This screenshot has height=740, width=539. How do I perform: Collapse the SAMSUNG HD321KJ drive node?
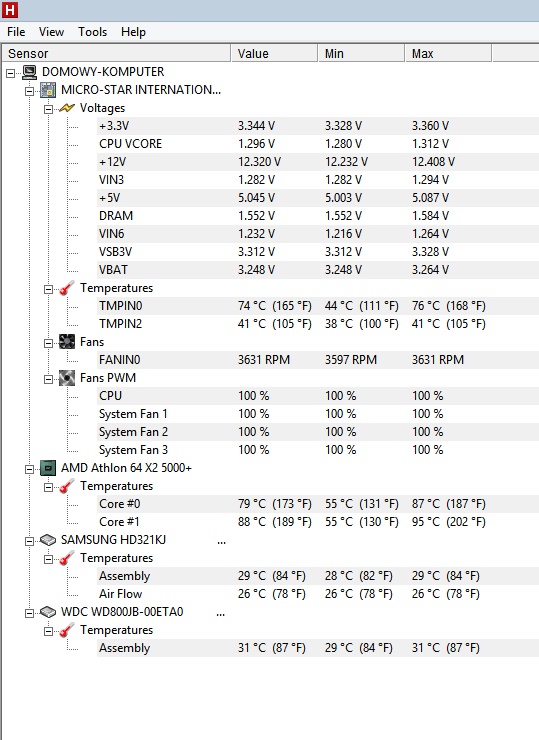(29, 541)
